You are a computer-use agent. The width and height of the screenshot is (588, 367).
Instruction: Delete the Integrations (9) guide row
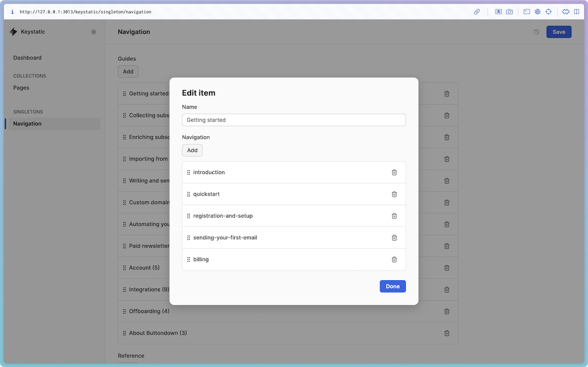click(x=447, y=290)
